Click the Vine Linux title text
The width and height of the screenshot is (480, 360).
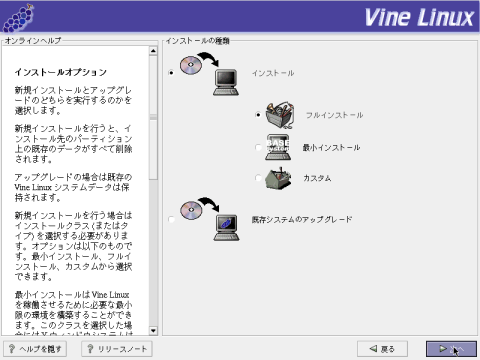[x=419, y=17]
